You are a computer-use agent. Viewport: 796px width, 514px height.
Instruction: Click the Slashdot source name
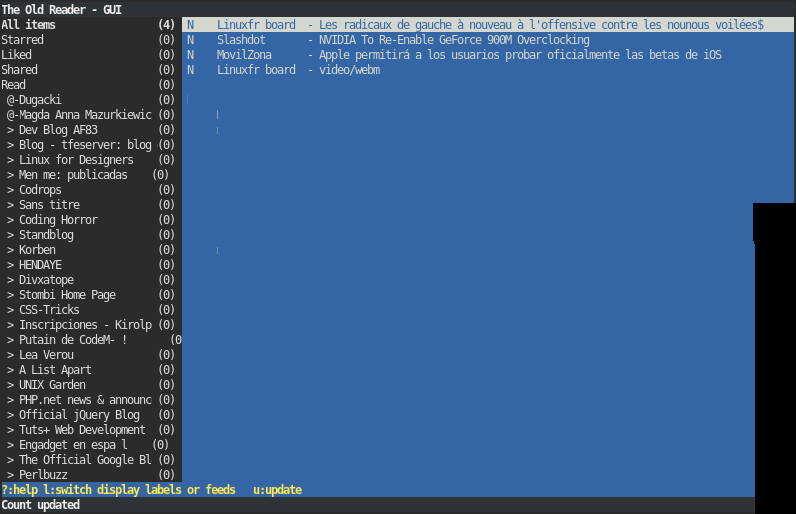pyautogui.click(x=241, y=40)
